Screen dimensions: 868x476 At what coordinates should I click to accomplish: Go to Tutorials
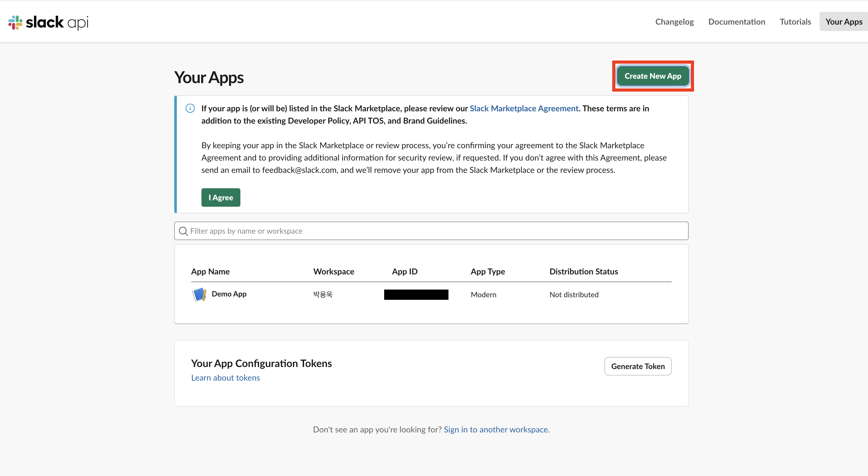coord(795,22)
